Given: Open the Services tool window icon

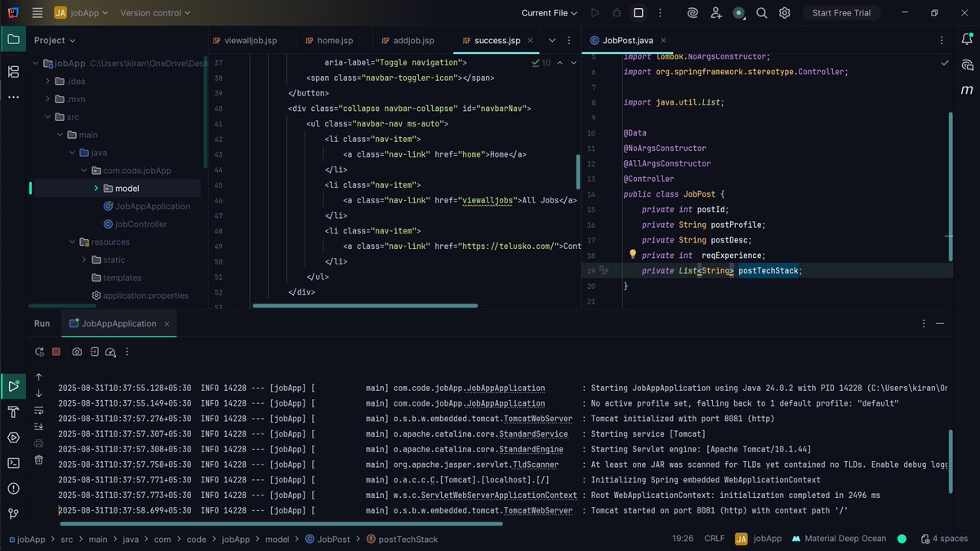Looking at the screenshot, I should 13,438.
